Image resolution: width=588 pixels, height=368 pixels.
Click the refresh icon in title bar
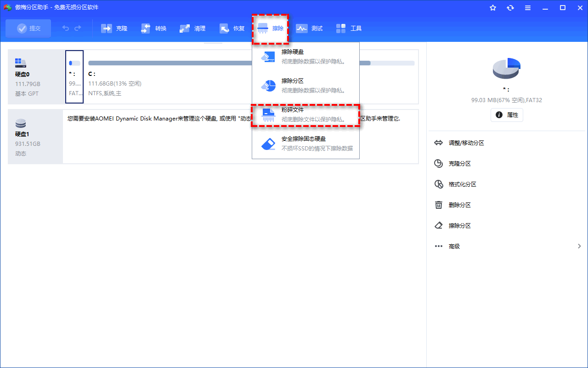[510, 8]
